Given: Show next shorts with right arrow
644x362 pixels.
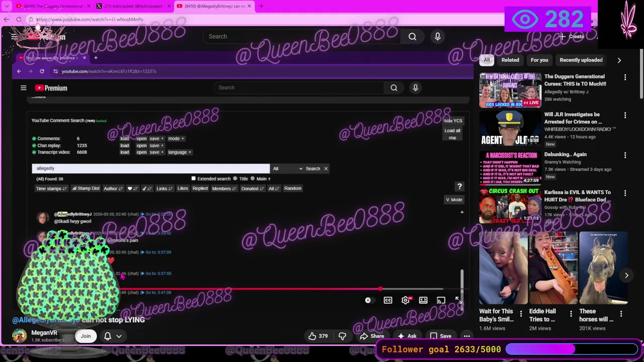Looking at the screenshot, I should point(626,275).
